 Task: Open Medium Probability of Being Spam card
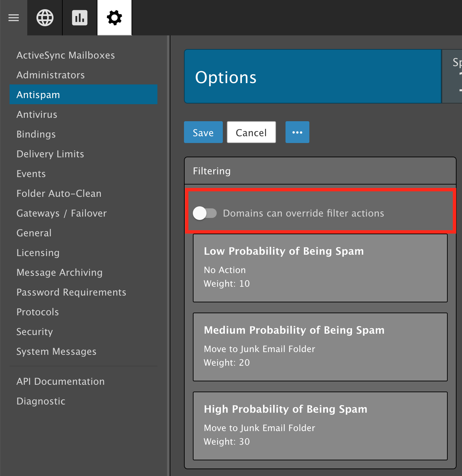pos(320,347)
